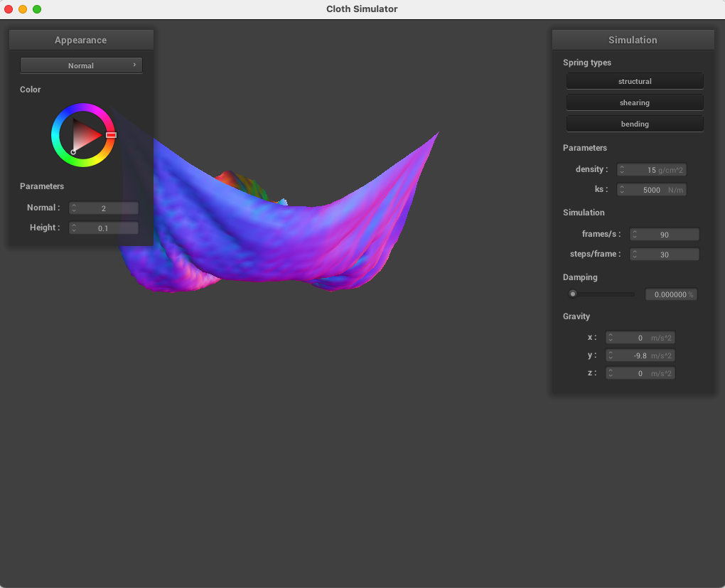Minimize the Cloth Simulator window
Screen dimensions: 725x588
click(x=23, y=9)
